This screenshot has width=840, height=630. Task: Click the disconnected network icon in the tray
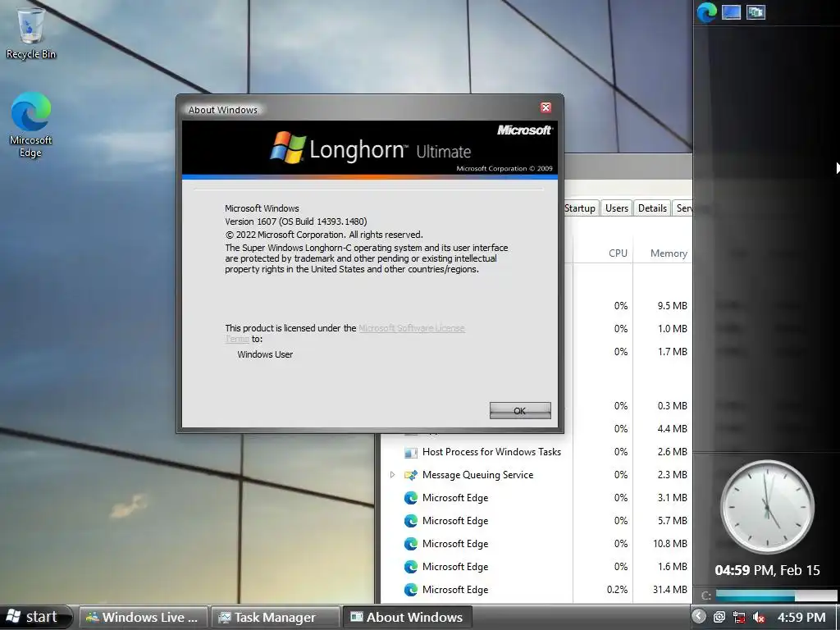pyautogui.click(x=739, y=617)
